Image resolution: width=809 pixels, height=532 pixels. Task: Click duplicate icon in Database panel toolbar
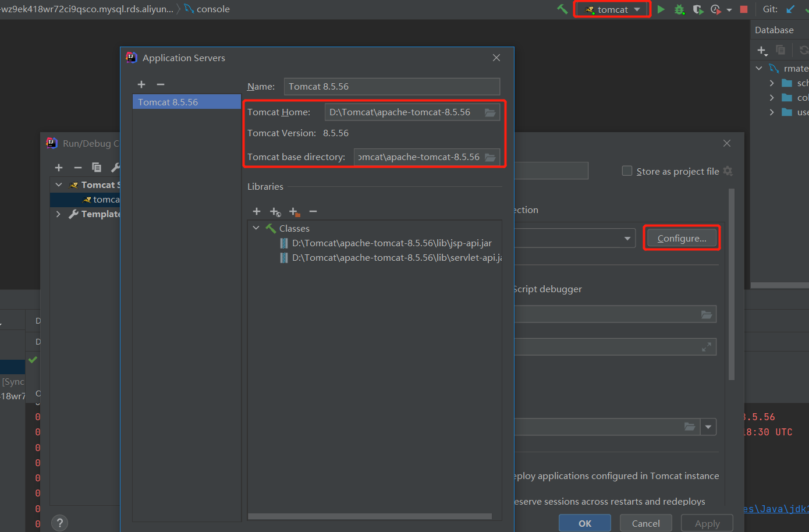(780, 50)
